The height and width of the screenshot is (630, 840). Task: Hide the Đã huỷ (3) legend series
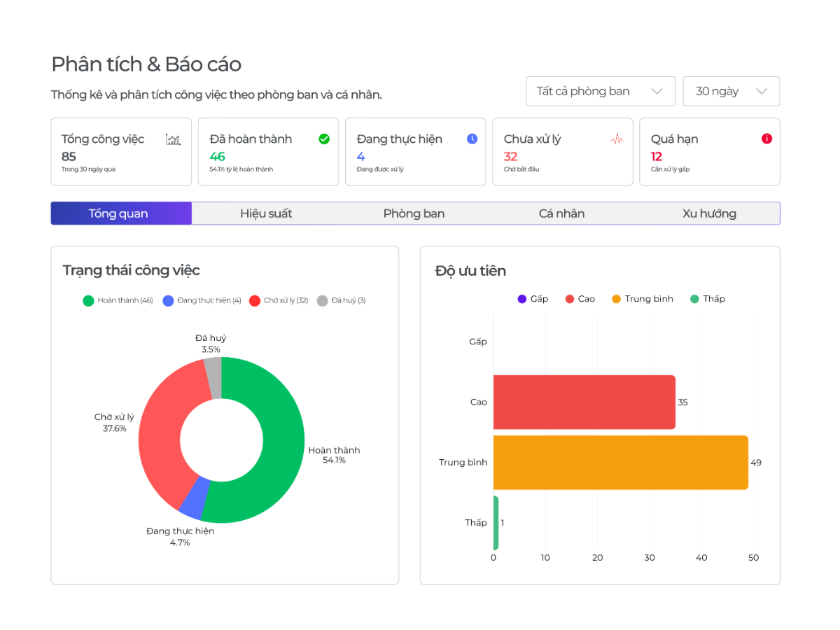[341, 300]
